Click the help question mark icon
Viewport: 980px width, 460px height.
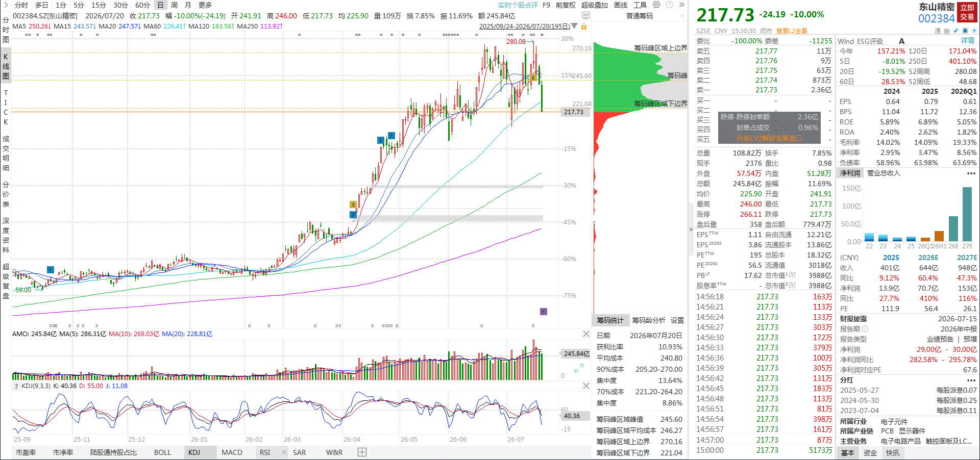coord(670,5)
